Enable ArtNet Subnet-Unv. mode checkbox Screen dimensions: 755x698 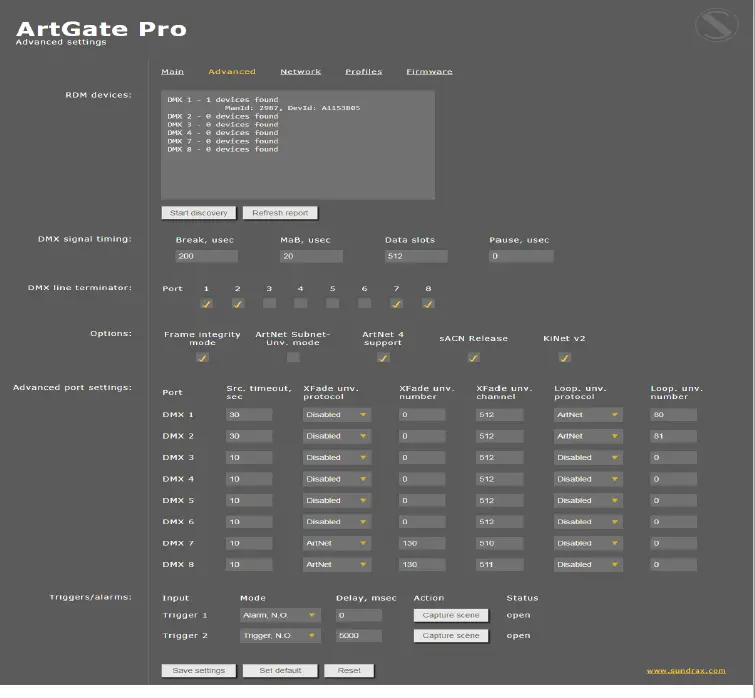(x=293, y=357)
